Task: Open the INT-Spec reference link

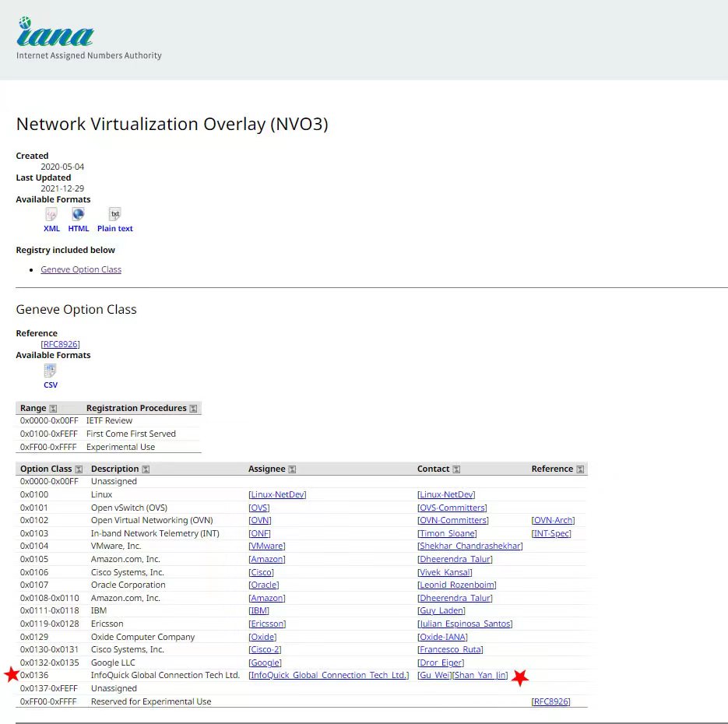Action: click(551, 533)
